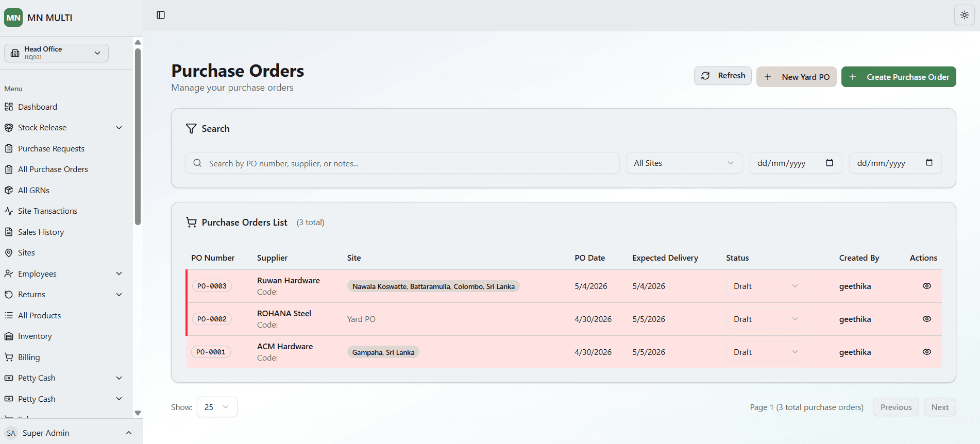Focus the PO search input field
This screenshot has width=980, height=444.
point(402,163)
